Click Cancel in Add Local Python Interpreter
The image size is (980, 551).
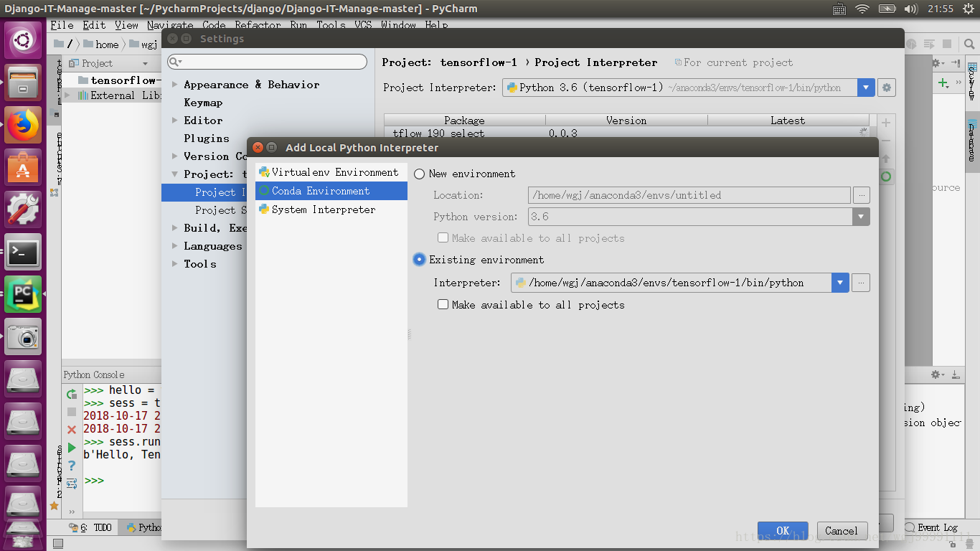pyautogui.click(x=842, y=531)
